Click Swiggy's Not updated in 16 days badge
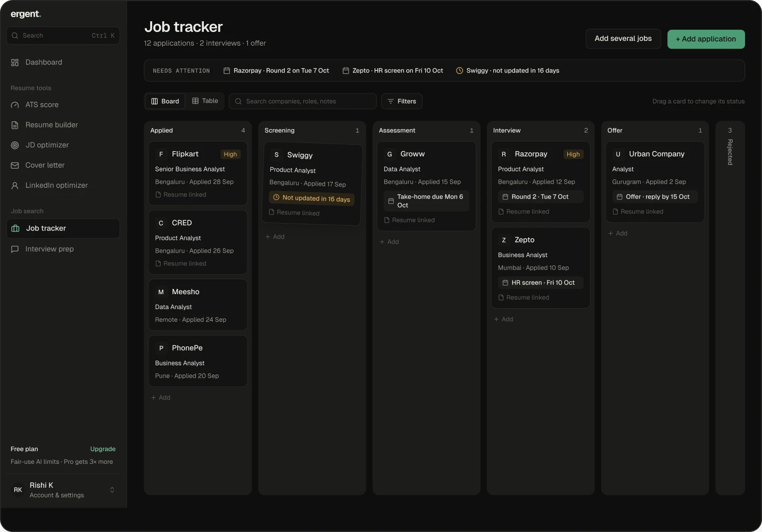This screenshot has width=762, height=532. click(311, 198)
